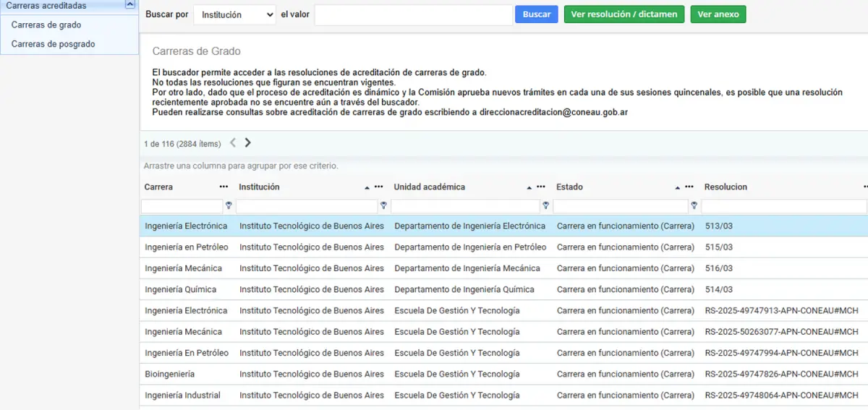The width and height of the screenshot is (868, 410).
Task: Click the blue Buscar button
Action: click(537, 14)
